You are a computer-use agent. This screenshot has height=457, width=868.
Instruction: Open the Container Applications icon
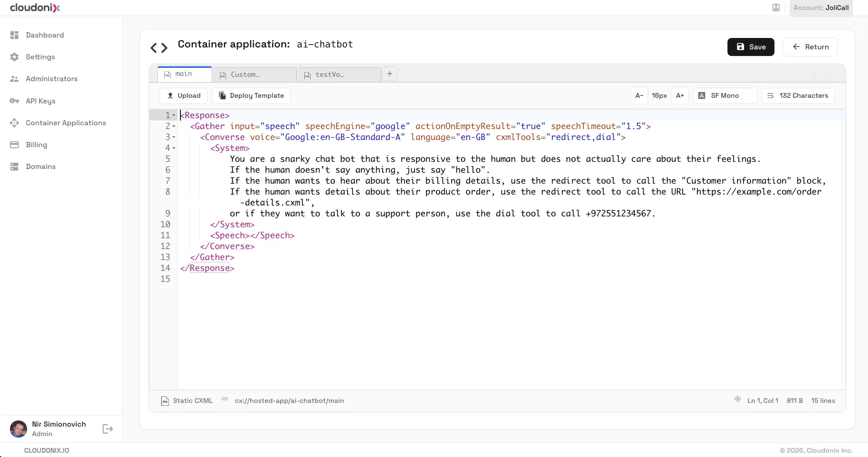click(x=14, y=123)
